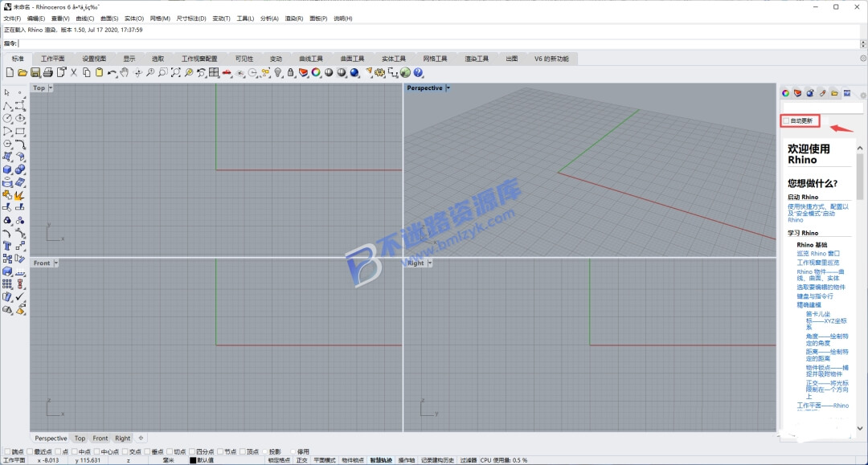Click the red car icon
This screenshot has height=465, width=868.
[x=227, y=72]
